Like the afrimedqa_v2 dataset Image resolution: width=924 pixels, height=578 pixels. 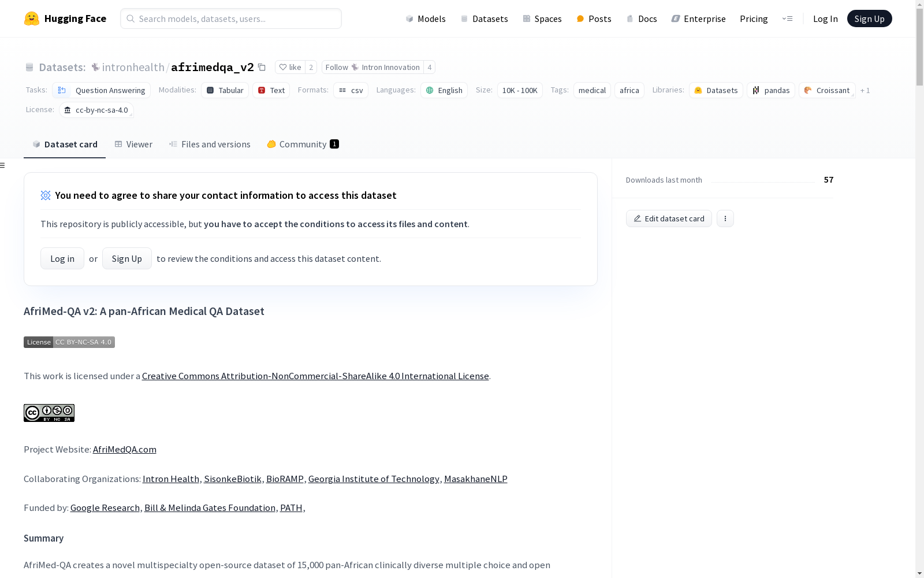(x=290, y=67)
